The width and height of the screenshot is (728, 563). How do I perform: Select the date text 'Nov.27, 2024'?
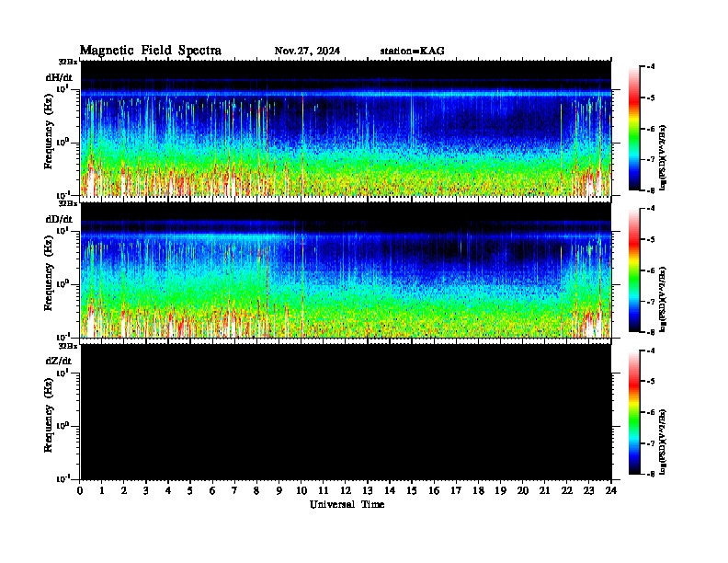307,51
